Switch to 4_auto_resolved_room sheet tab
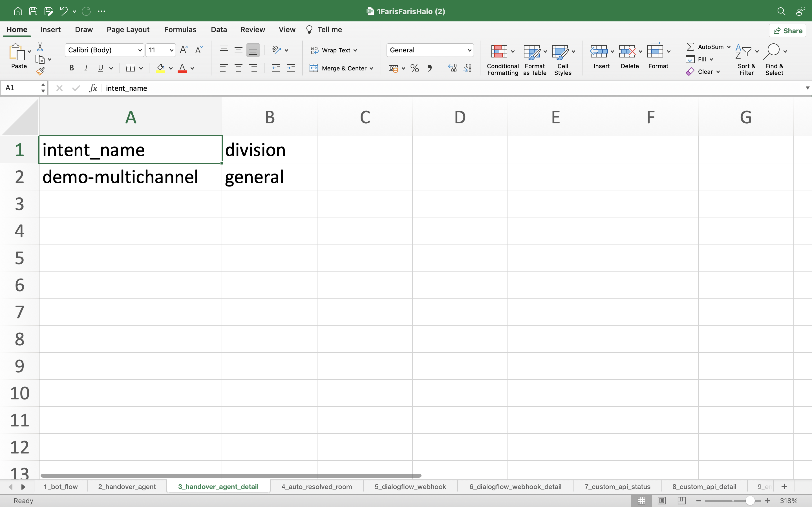The height and width of the screenshot is (507, 812). (316, 486)
